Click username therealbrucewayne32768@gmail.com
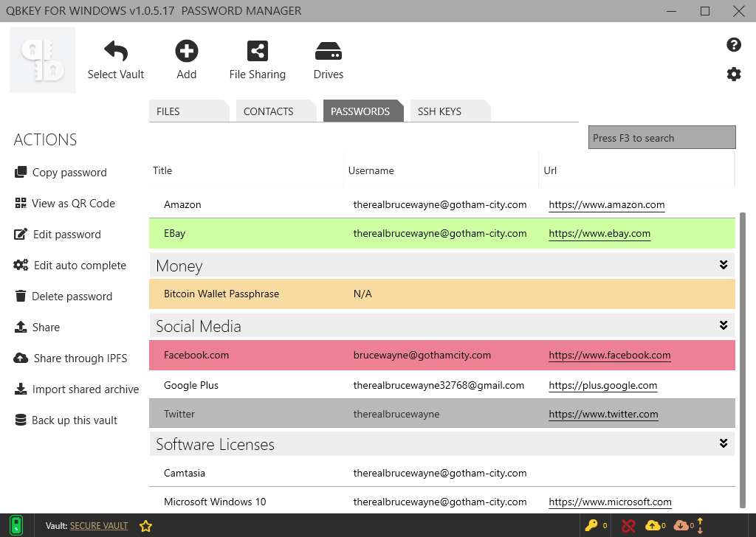 (439, 385)
